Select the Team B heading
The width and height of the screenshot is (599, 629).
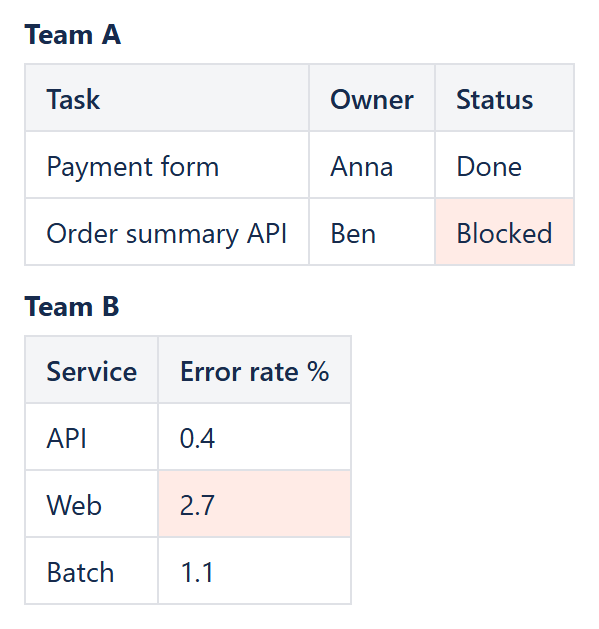point(72,307)
